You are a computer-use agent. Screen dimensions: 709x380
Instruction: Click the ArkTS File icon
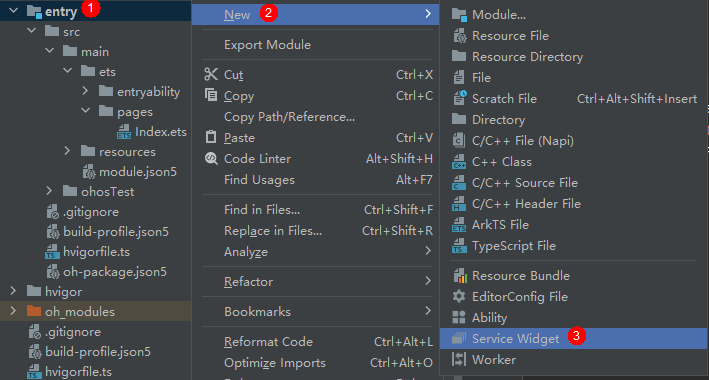coord(459,225)
